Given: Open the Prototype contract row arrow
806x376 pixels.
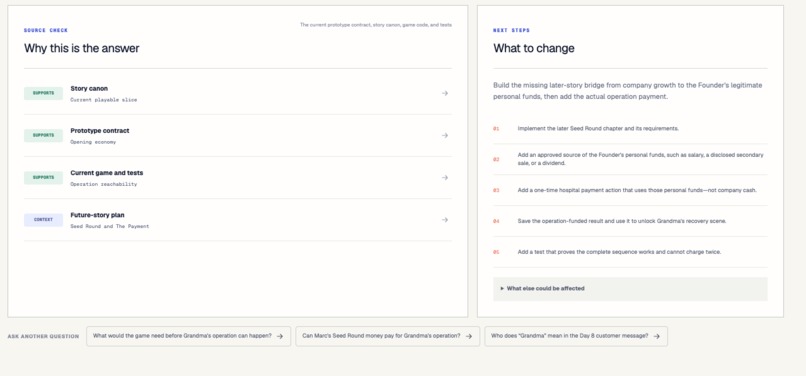Looking at the screenshot, I should [445, 135].
